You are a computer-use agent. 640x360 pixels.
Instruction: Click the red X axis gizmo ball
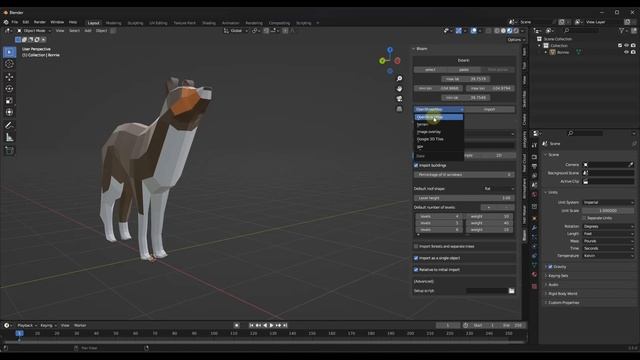point(397,61)
